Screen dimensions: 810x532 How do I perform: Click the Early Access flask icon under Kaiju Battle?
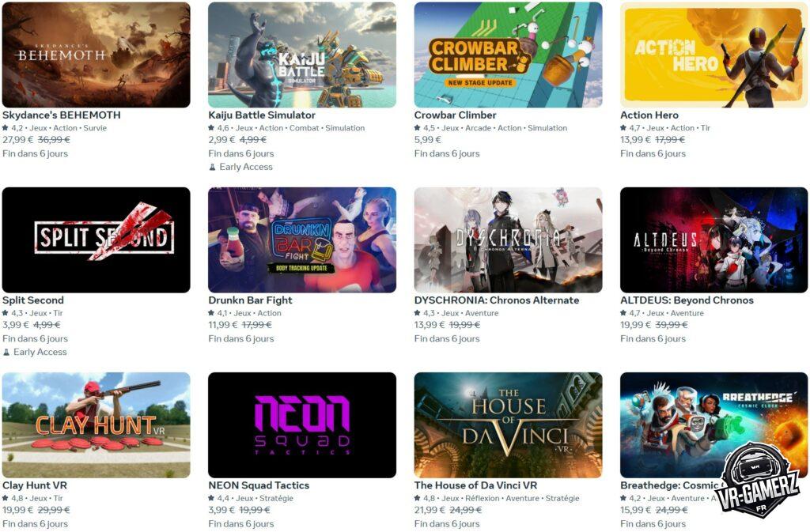pos(212,167)
